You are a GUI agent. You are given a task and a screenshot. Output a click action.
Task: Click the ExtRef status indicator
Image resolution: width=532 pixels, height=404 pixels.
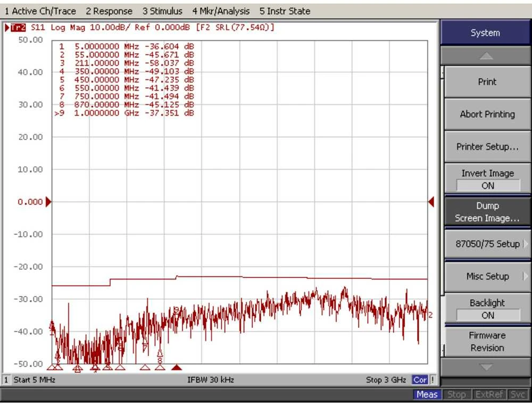[x=489, y=394]
